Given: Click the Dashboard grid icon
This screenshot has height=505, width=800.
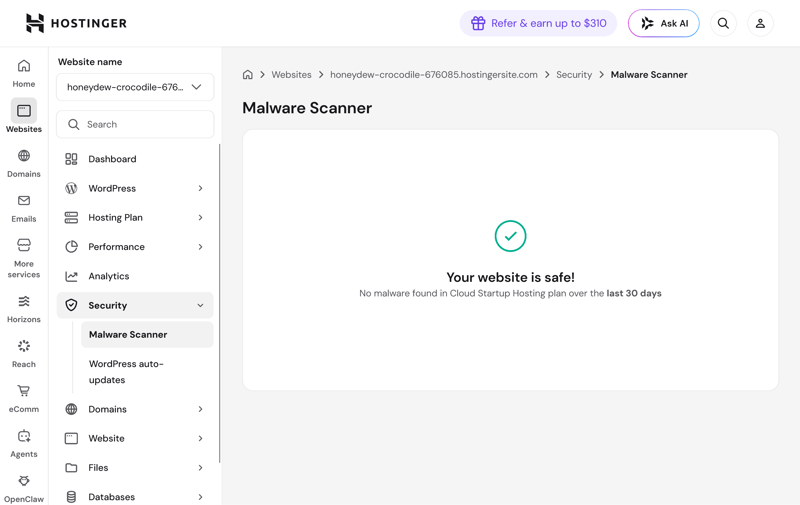Looking at the screenshot, I should tap(71, 159).
